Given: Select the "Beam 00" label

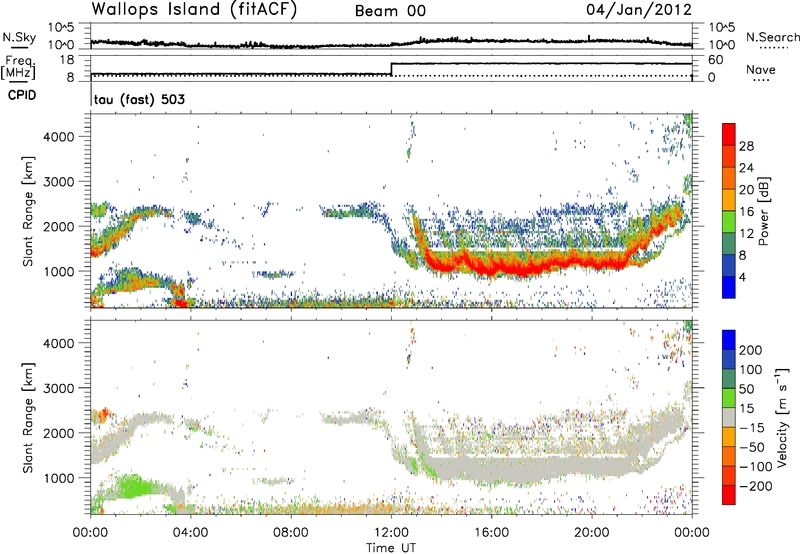Looking at the screenshot, I should point(390,11).
